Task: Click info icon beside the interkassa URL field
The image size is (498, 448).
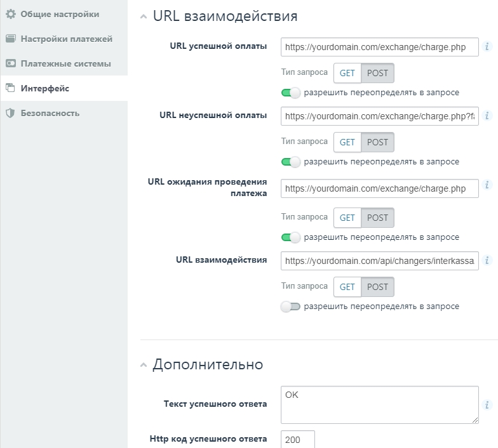Action: pos(487,260)
